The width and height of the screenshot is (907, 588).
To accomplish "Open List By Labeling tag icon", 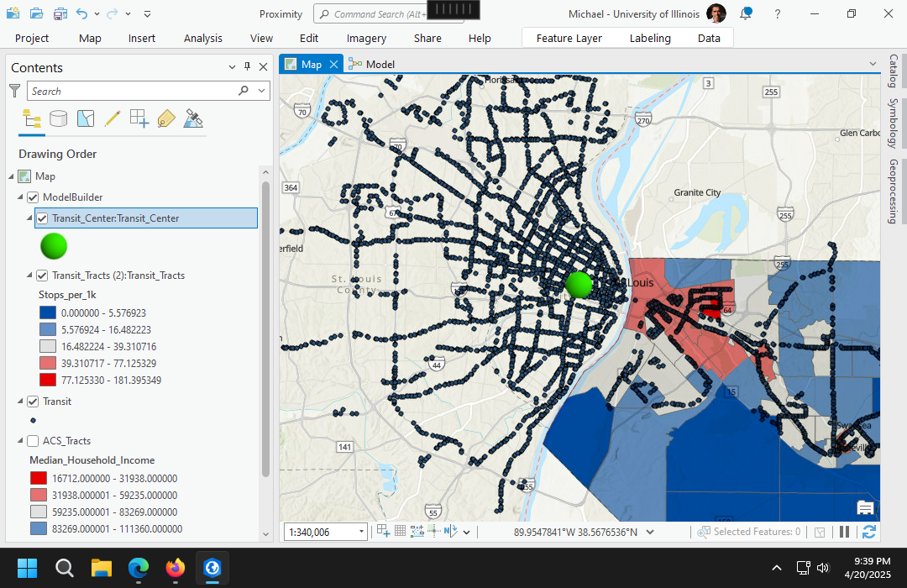I will click(x=165, y=118).
